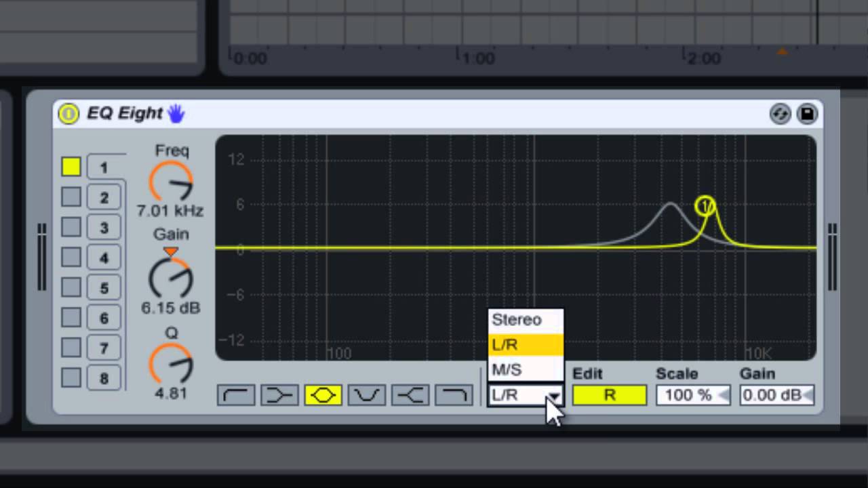Click the device's right edge grip handle
The height and width of the screenshot is (488, 868).
click(832, 256)
